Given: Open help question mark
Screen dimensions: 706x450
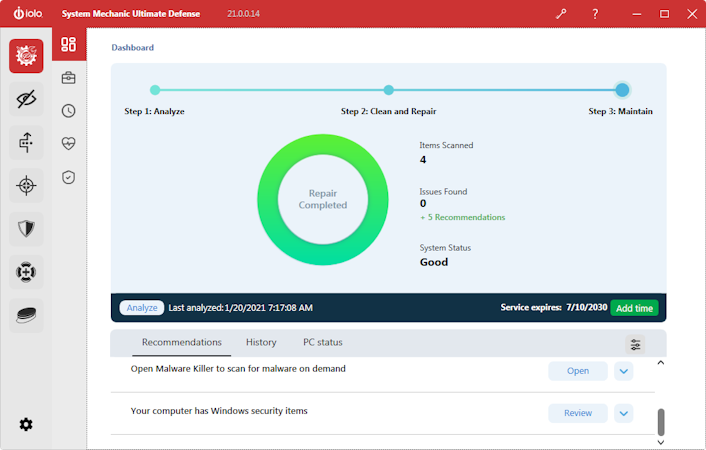Looking at the screenshot, I should (595, 14).
